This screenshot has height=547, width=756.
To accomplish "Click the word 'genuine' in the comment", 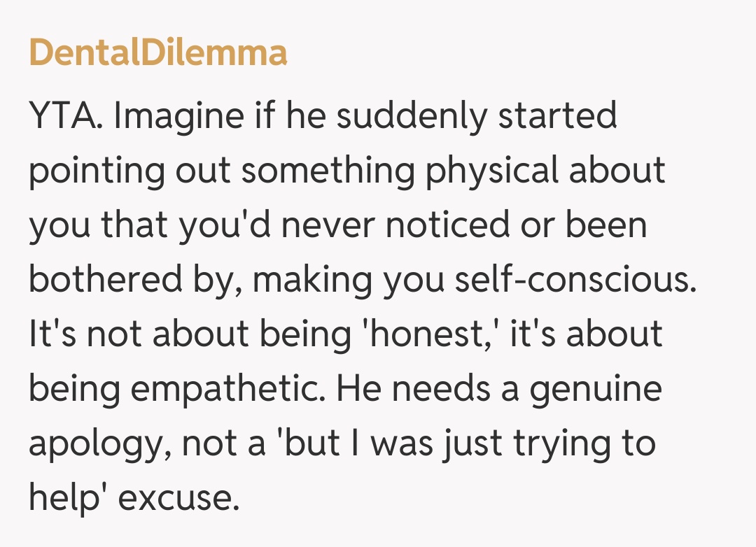I will click(595, 389).
